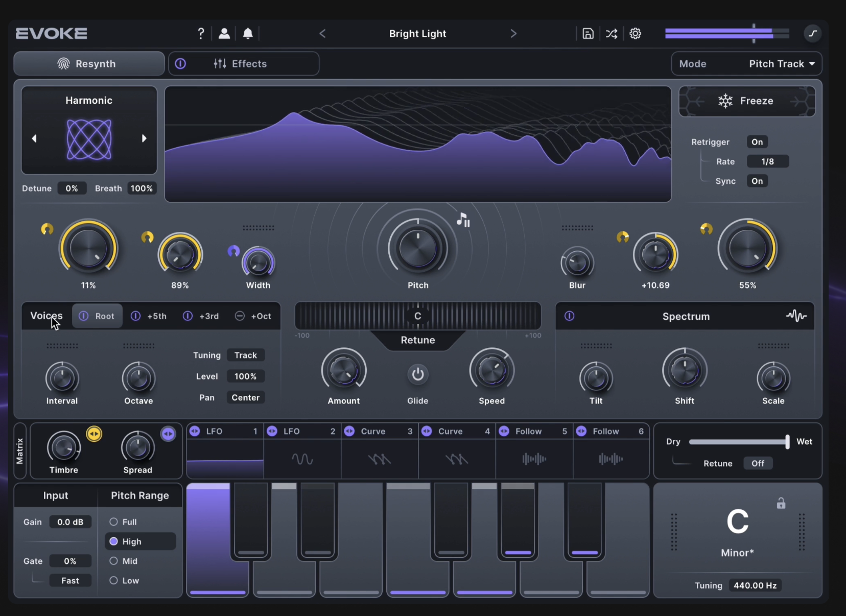Open the help question mark icon

coord(201,34)
